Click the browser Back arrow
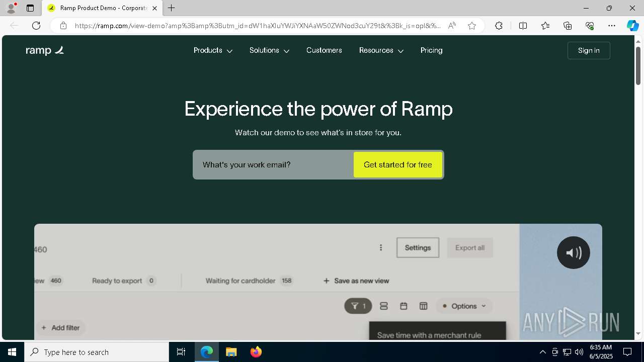 (14, 26)
